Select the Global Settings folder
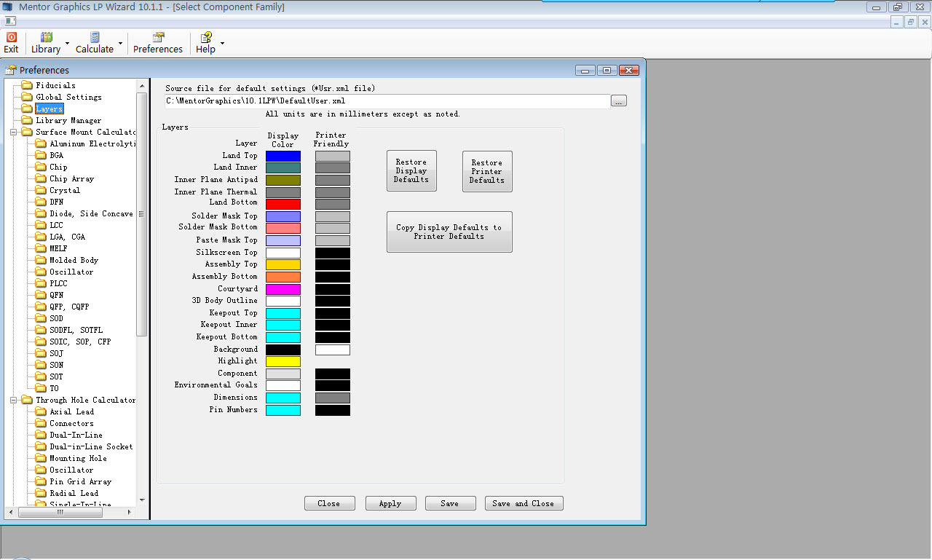This screenshot has width=932, height=560. coord(68,97)
